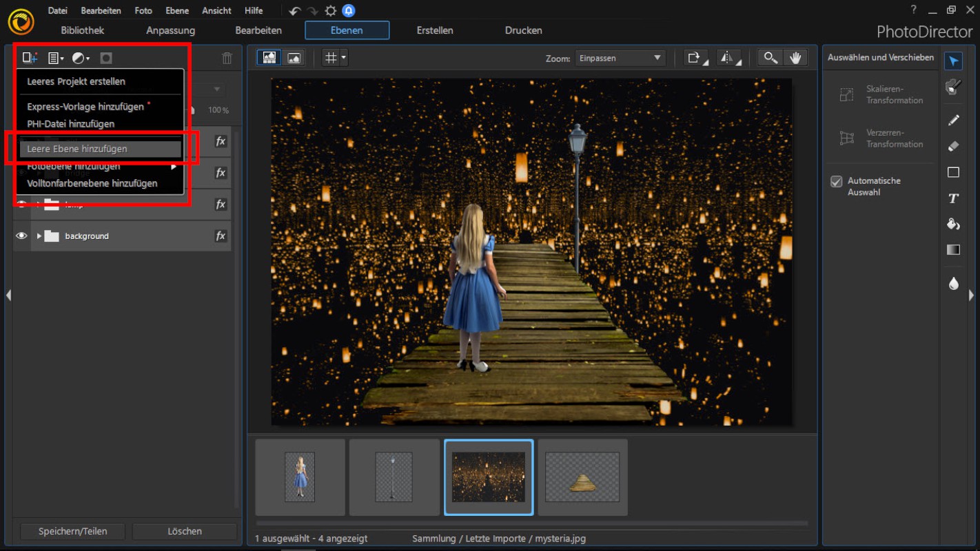
Task: Switch to the Erstellen tab
Action: click(435, 30)
